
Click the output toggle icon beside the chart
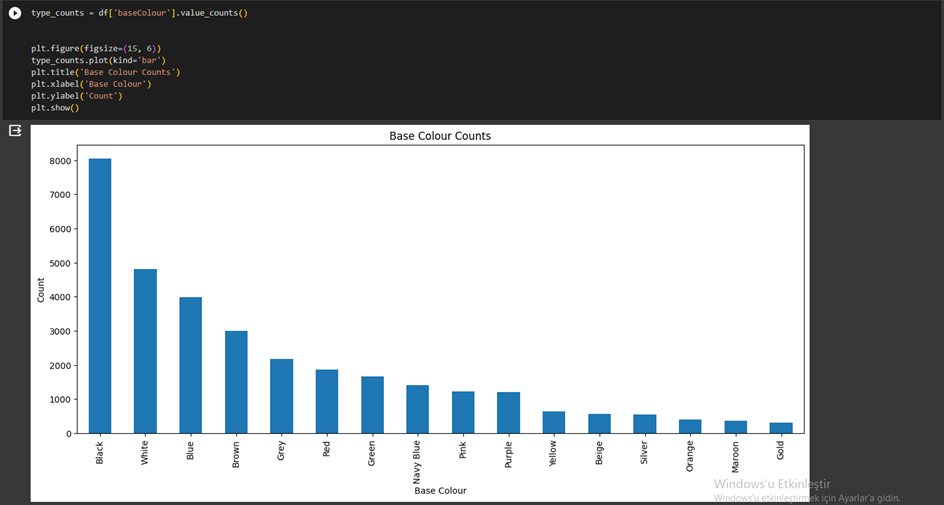15,131
